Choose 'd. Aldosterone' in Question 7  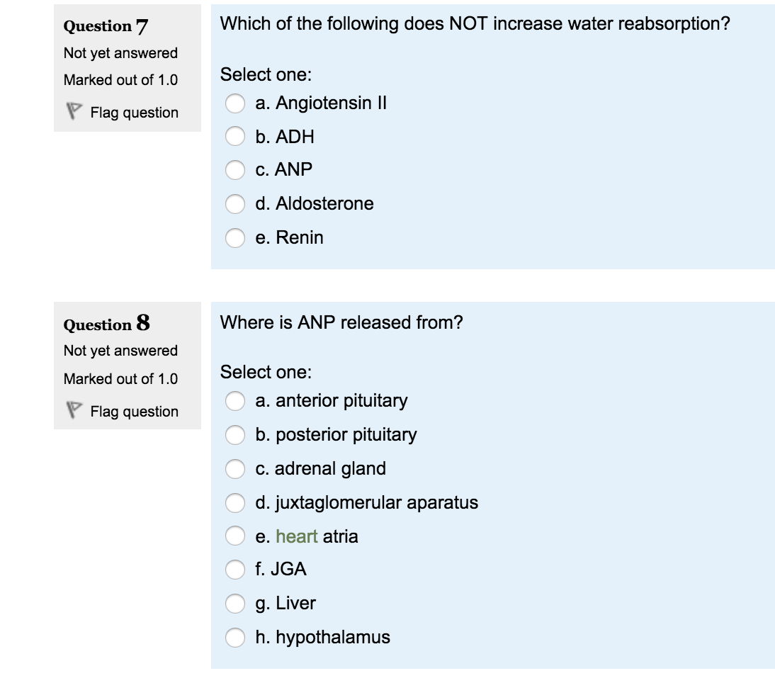click(235, 203)
